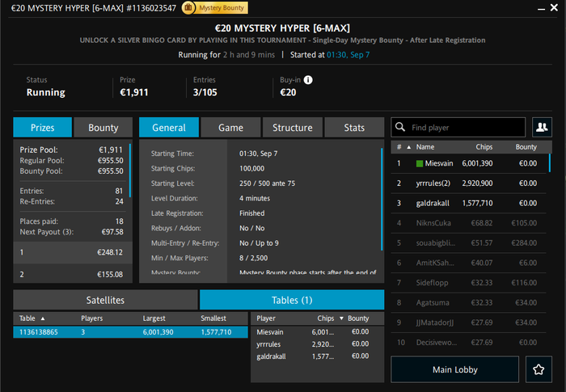This screenshot has width=566, height=392.
Task: Click the General info panel scrollbar
Action: tap(382, 199)
